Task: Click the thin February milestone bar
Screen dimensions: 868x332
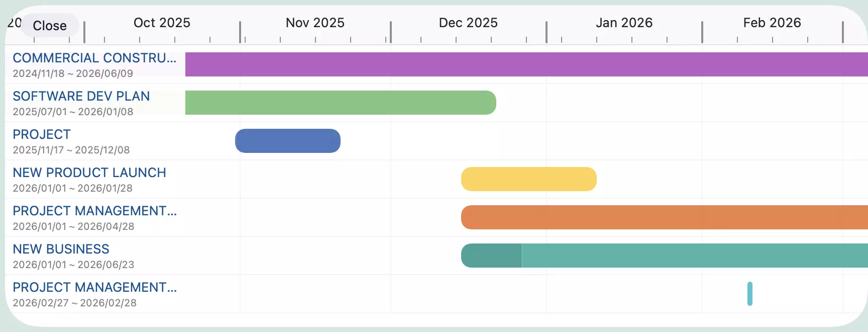Action: (750, 293)
